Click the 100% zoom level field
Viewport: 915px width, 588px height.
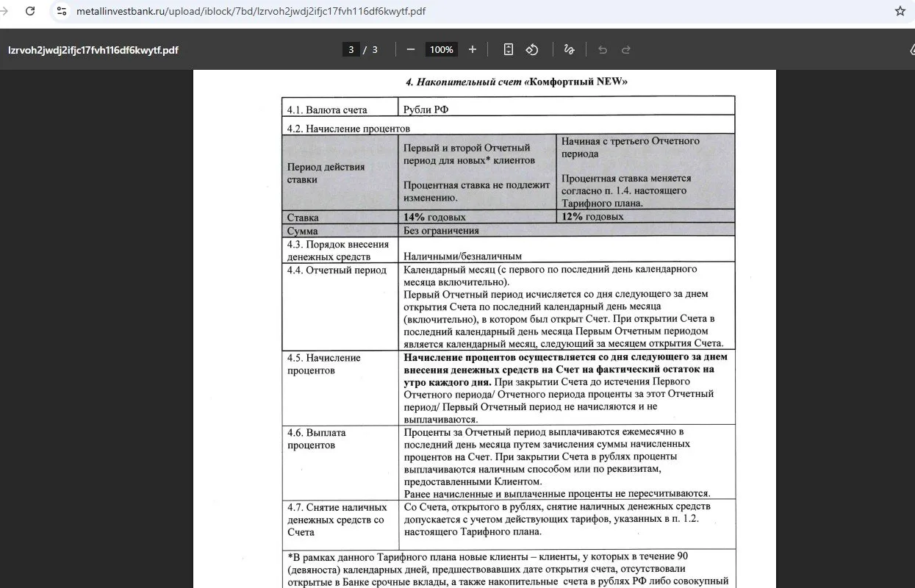click(442, 49)
